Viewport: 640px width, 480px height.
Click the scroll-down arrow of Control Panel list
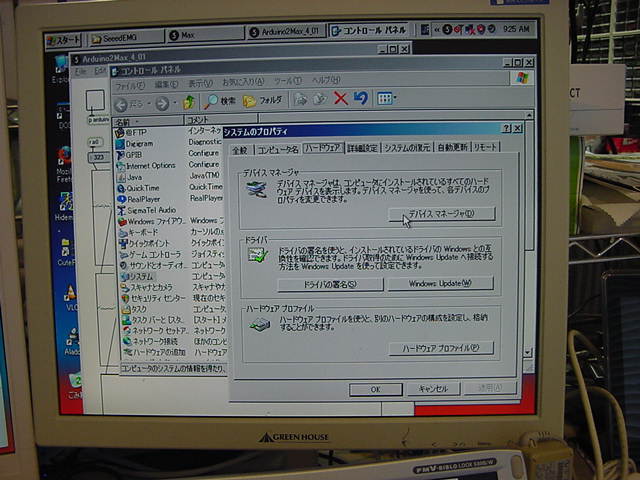point(528,352)
